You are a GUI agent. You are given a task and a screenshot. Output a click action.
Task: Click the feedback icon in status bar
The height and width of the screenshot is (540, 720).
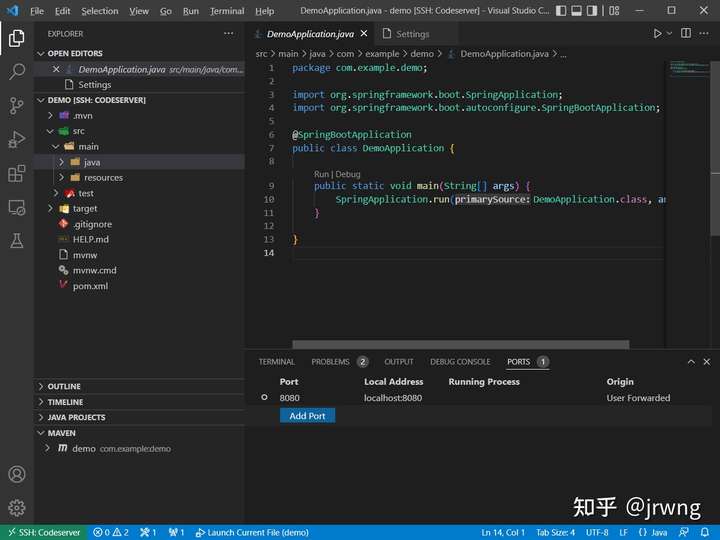683,533
